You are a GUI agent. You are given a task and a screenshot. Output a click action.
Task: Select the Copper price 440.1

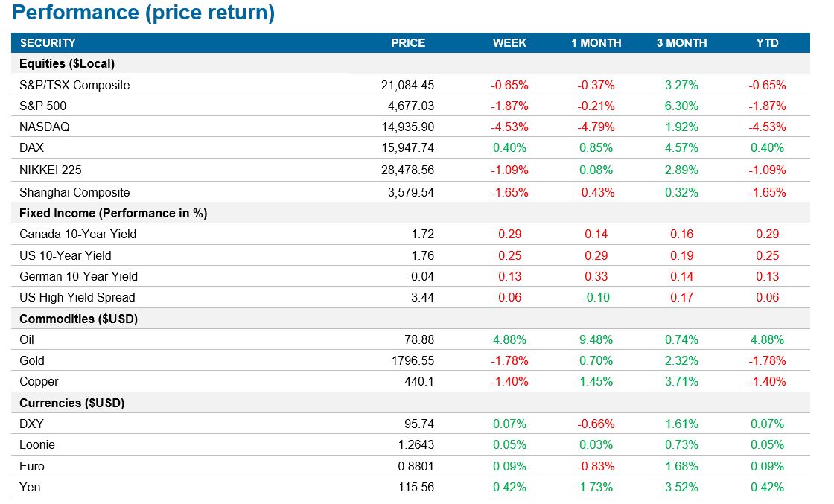click(419, 381)
